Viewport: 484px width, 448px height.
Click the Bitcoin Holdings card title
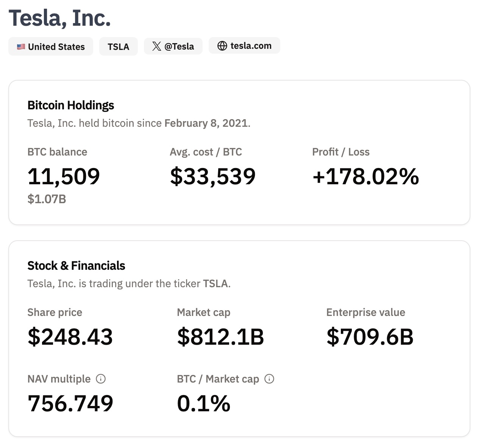70,105
